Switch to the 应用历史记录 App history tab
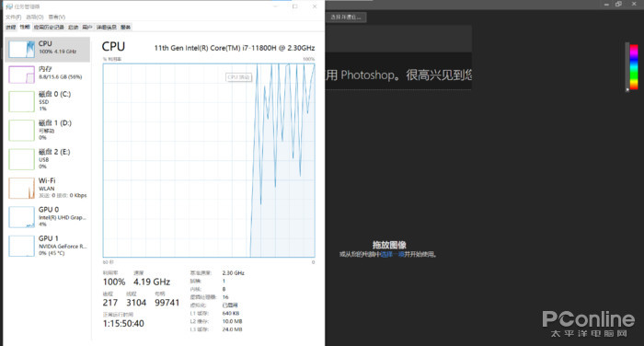Viewport: 644px width, 346px height. (49, 27)
